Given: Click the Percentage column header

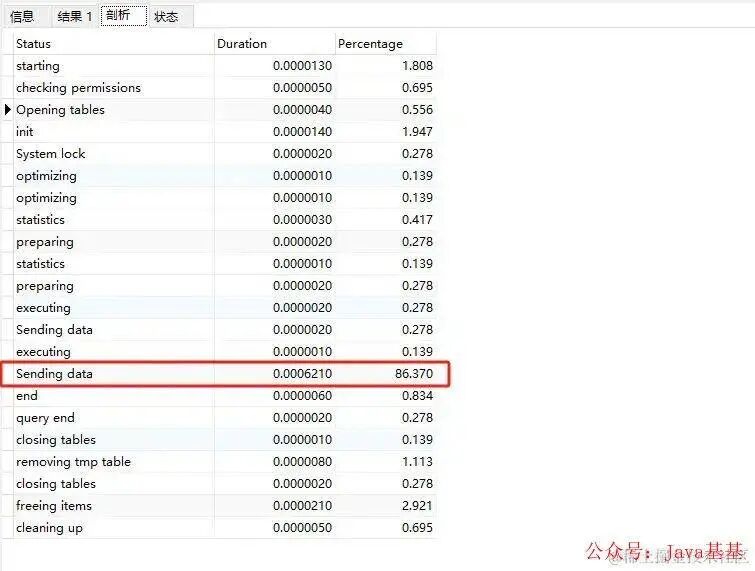Looking at the screenshot, I should [x=386, y=44].
